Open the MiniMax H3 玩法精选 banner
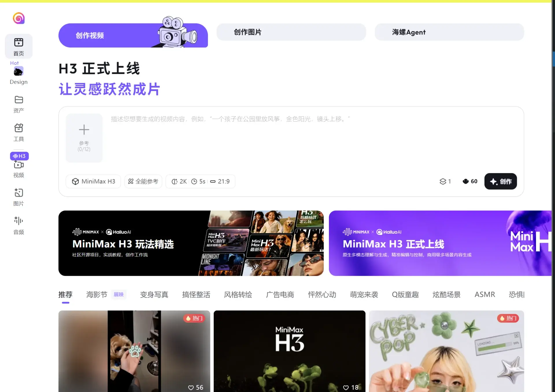The image size is (555, 392). tap(191, 243)
